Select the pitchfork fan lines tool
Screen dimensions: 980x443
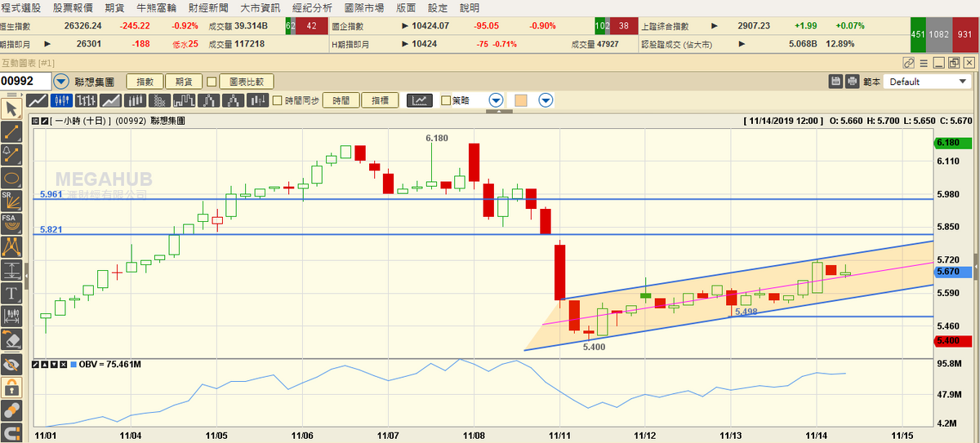(x=11, y=246)
